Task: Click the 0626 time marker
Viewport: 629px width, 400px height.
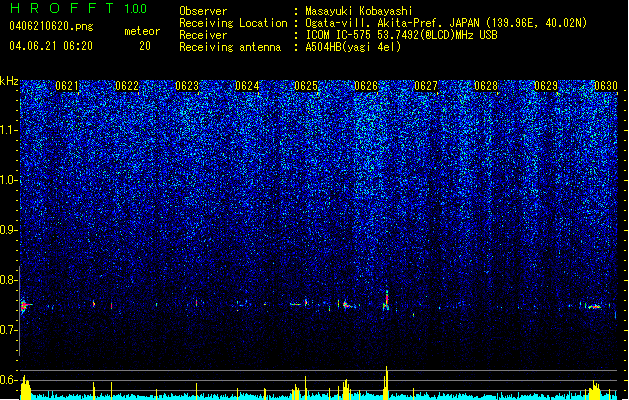Action: (366, 86)
